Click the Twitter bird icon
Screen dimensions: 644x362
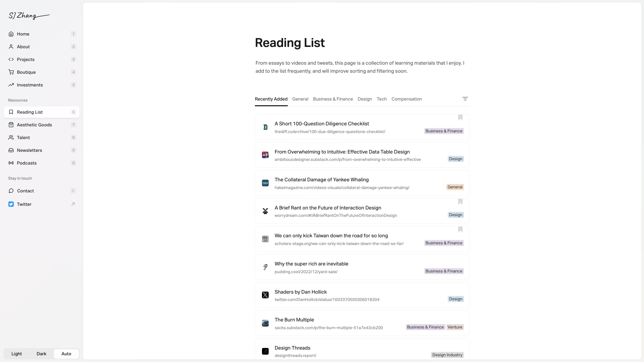[11, 204]
